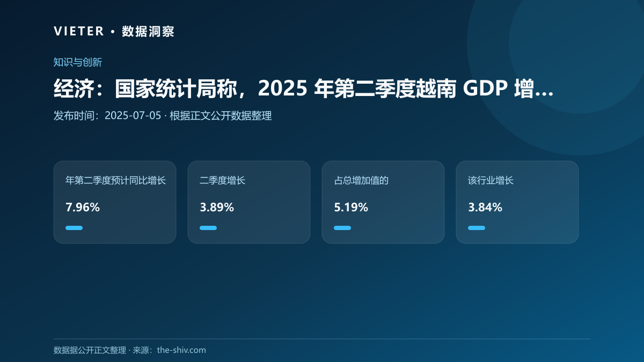
Task: Click the 7.96% value
Action: click(83, 208)
